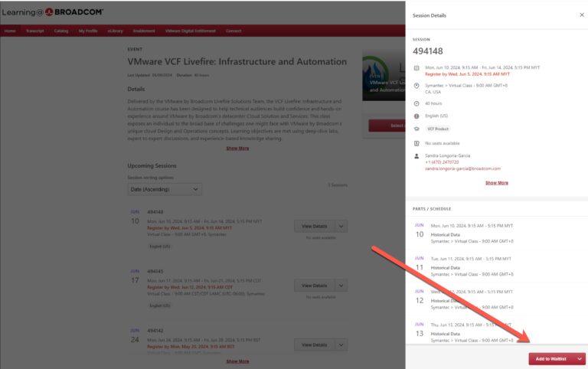This screenshot has height=369, width=588.
Task: Click the sandra.longoria-garcia@broadcom.com email link
Action: tap(462, 168)
